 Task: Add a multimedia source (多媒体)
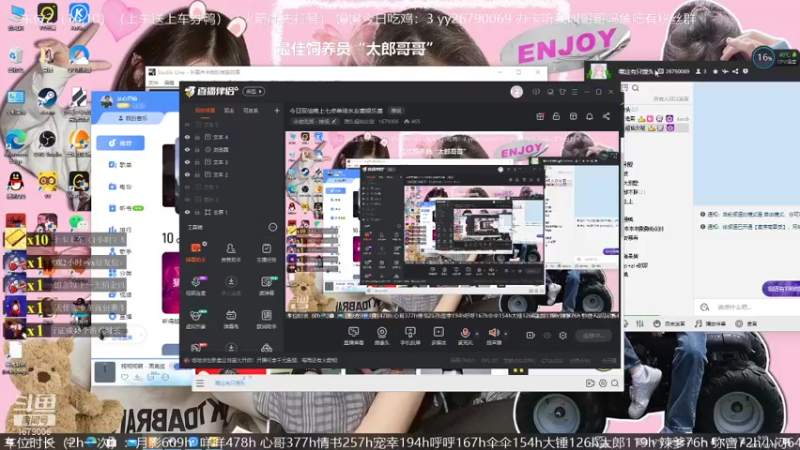click(438, 336)
